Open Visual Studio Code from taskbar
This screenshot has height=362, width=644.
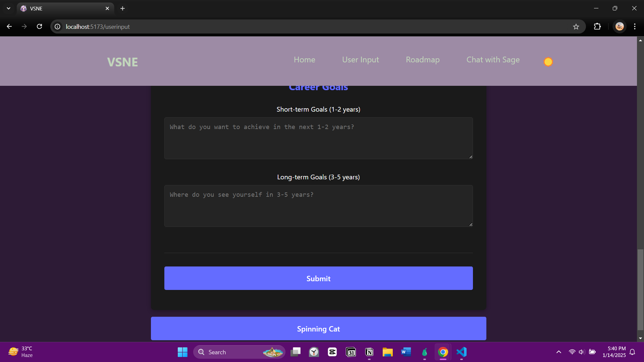tap(462, 352)
